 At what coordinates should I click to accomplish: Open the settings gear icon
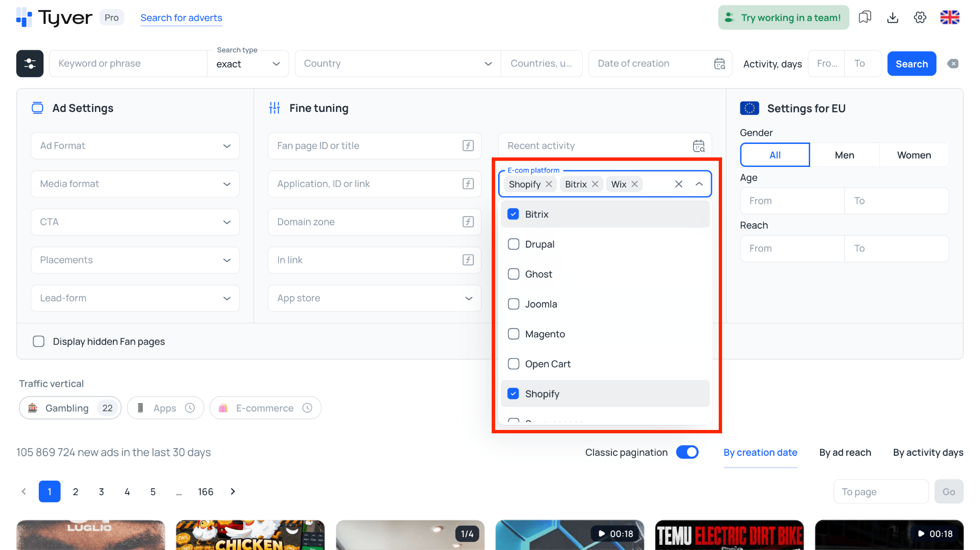pos(920,18)
